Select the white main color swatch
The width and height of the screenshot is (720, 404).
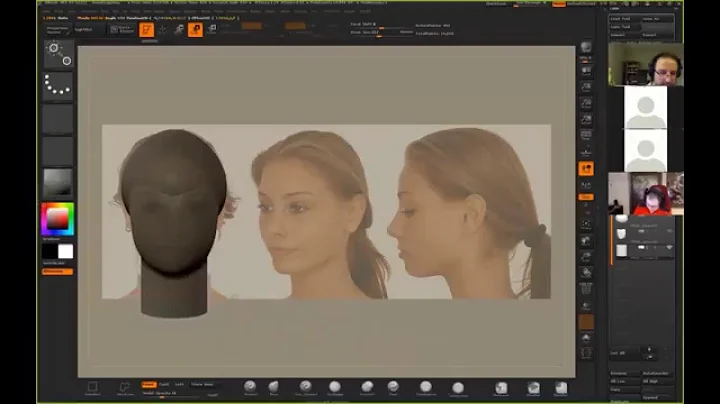[65, 252]
